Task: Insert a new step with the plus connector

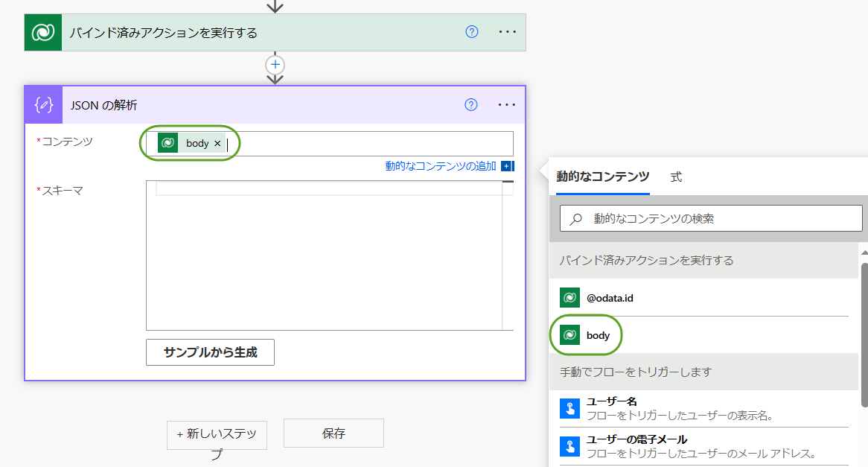Action: coord(275,65)
